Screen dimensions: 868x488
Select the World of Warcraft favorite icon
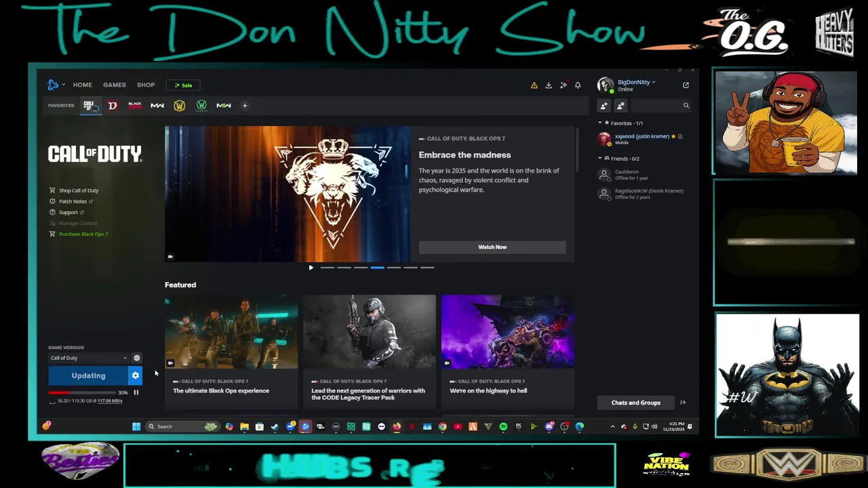pyautogui.click(x=179, y=106)
